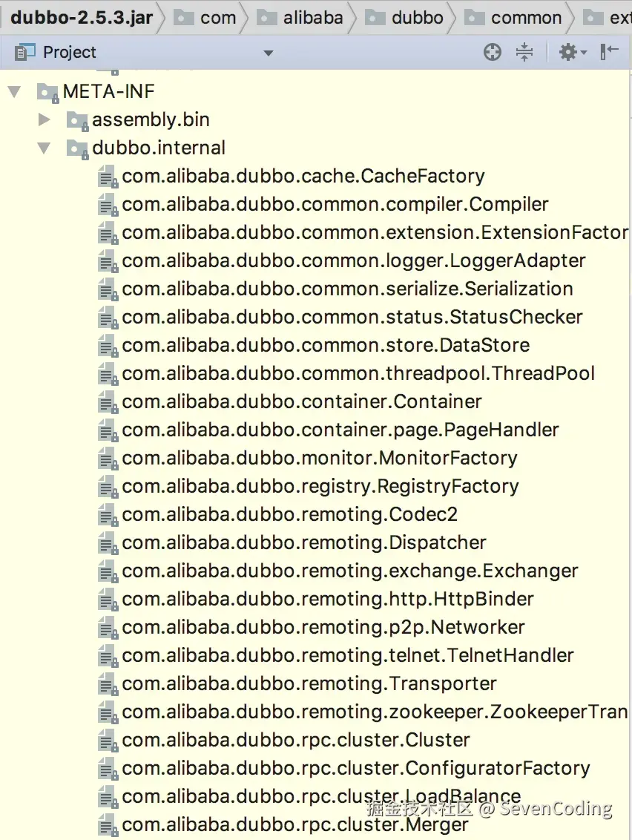Viewport: 632px width, 840px height.
Task: Click the common breadcrumb segment
Action: point(526,17)
